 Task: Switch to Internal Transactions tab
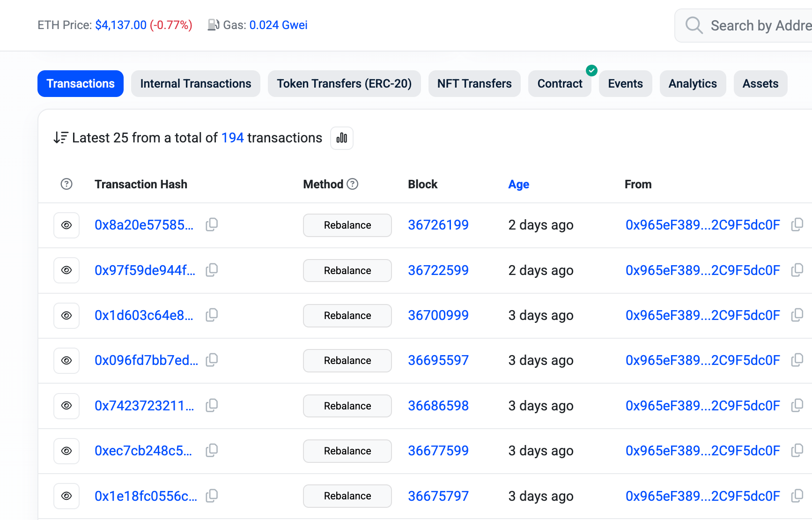(195, 84)
